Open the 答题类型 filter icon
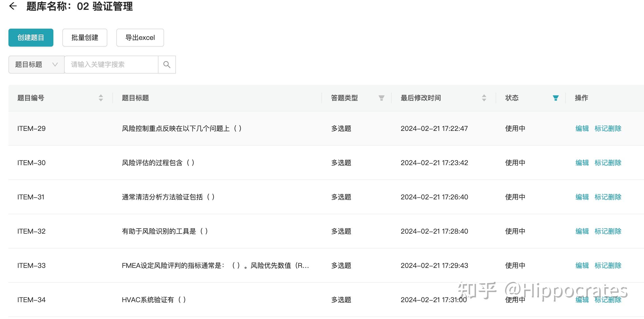This screenshot has height=319, width=644. (x=381, y=98)
